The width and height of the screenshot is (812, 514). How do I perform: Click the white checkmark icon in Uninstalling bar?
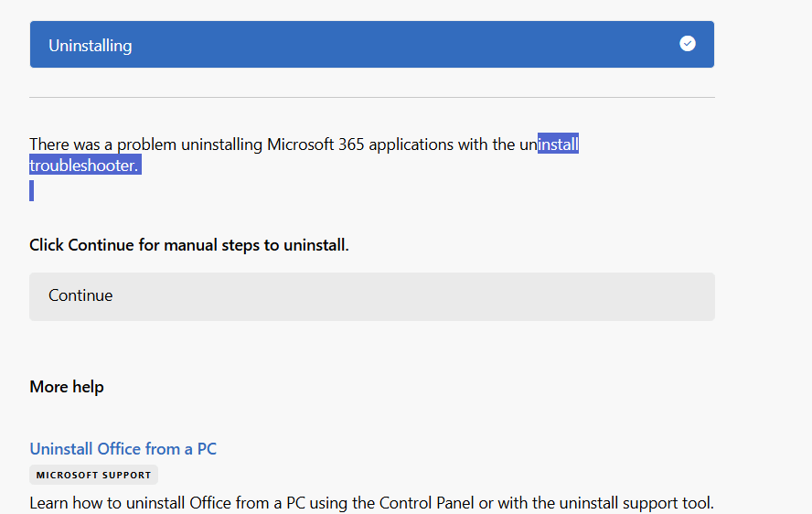688,44
